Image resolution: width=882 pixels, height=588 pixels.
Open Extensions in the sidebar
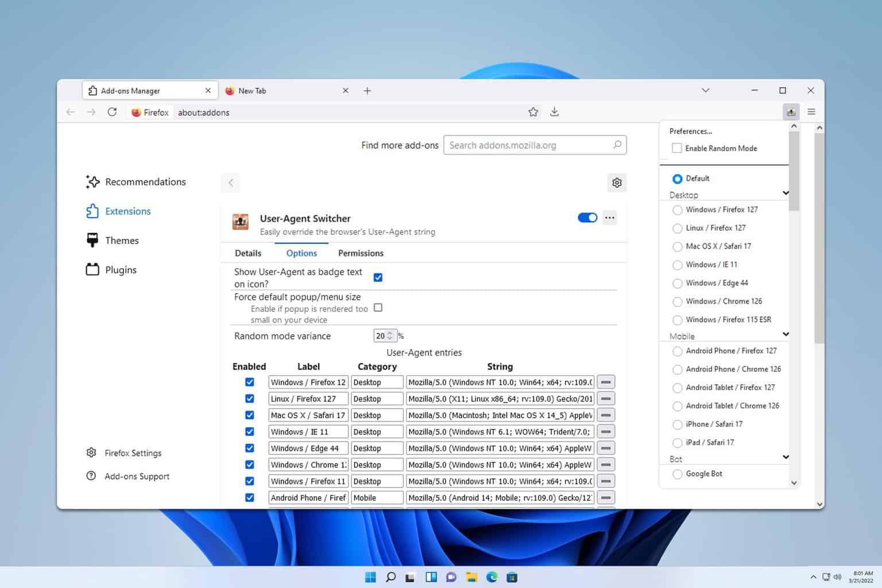coord(118,211)
